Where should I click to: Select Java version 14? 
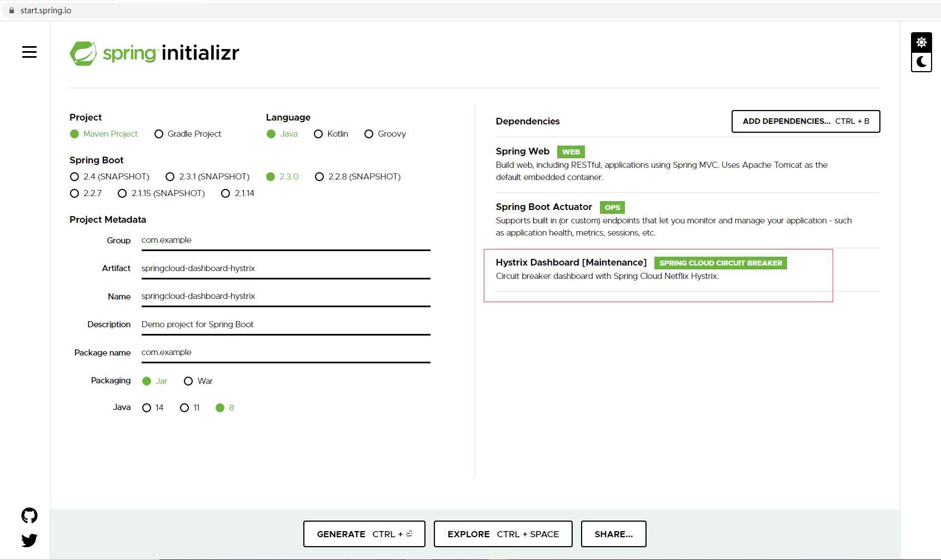point(153,408)
